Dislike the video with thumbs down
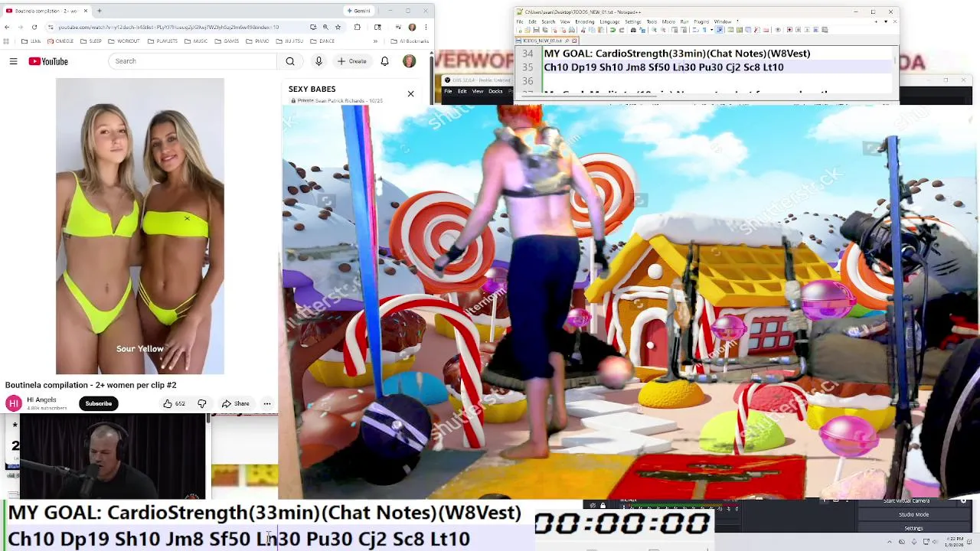 [x=202, y=403]
